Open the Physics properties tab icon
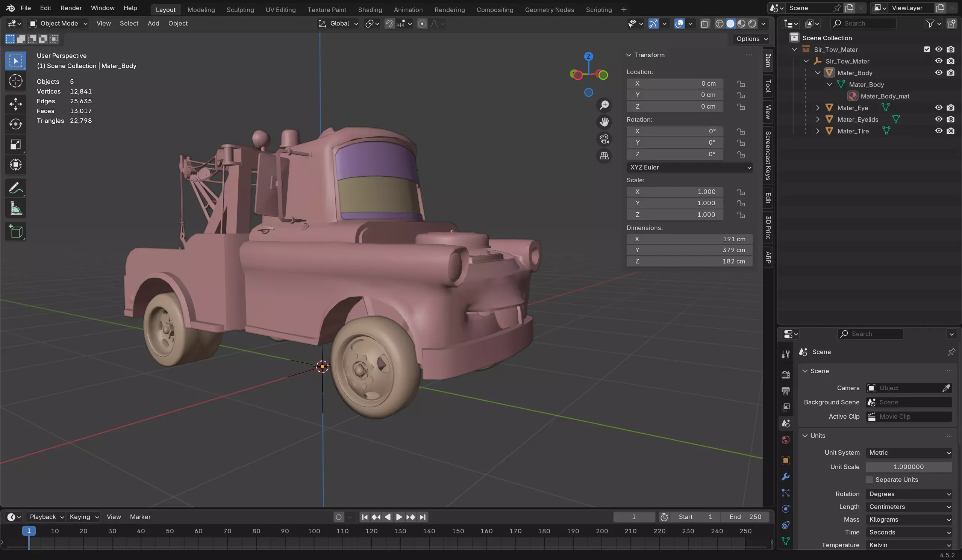 tap(786, 509)
